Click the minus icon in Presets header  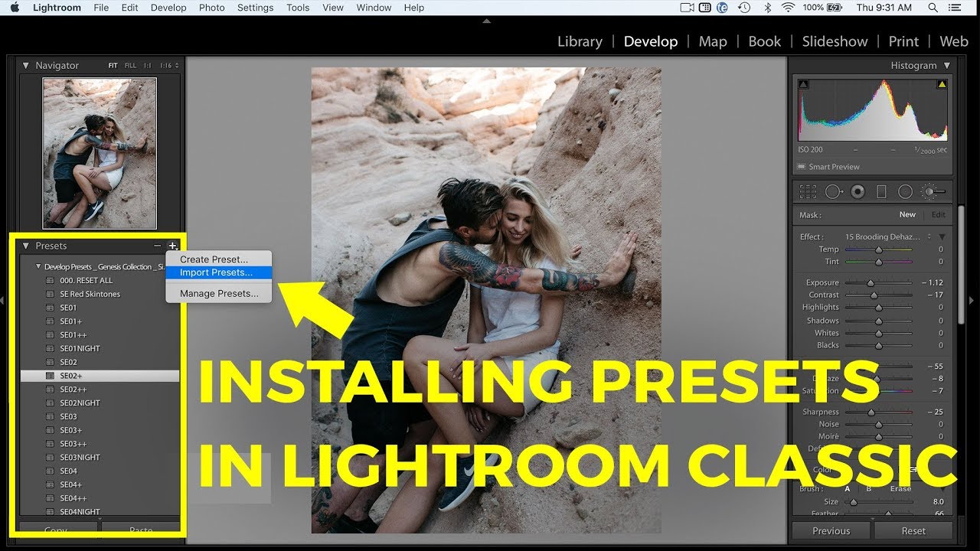coord(158,246)
